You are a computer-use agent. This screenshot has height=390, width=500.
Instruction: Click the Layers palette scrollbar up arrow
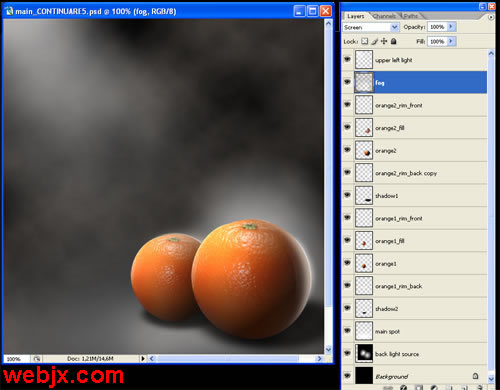coord(491,53)
